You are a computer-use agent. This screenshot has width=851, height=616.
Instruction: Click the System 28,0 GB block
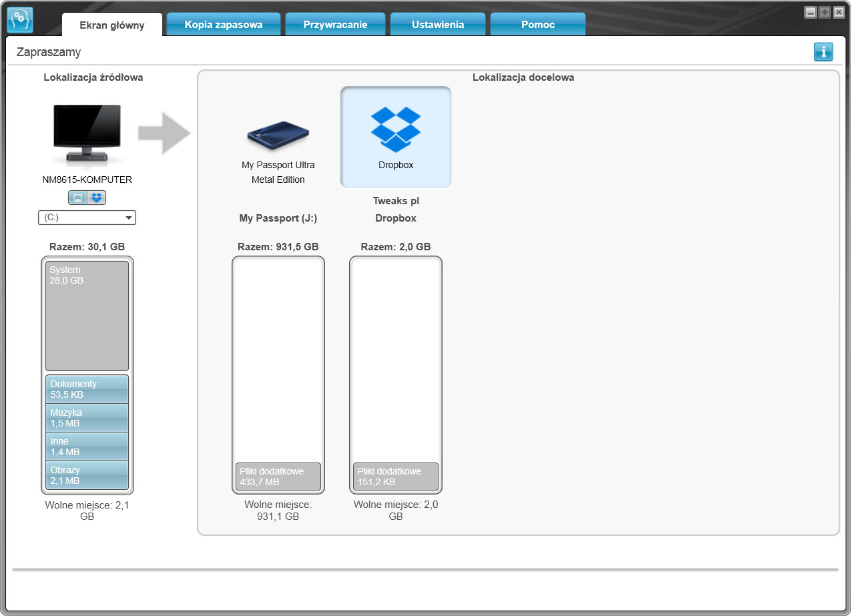(87, 316)
